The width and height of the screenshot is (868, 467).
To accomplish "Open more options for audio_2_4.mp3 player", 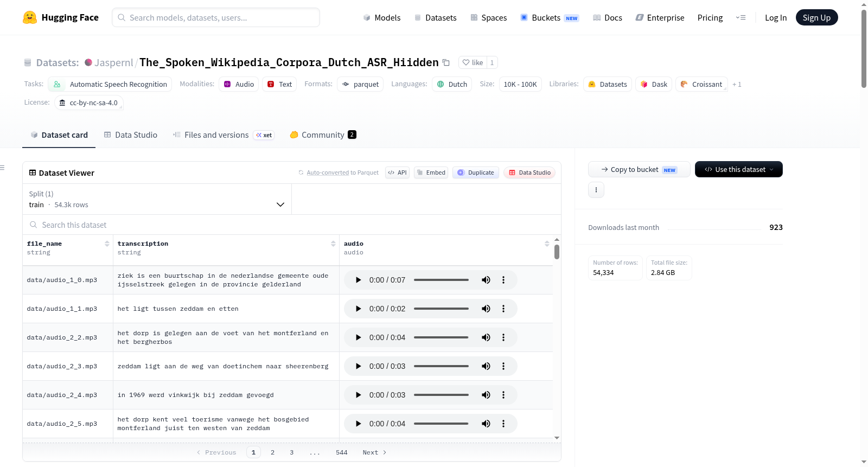I will 503,395.
